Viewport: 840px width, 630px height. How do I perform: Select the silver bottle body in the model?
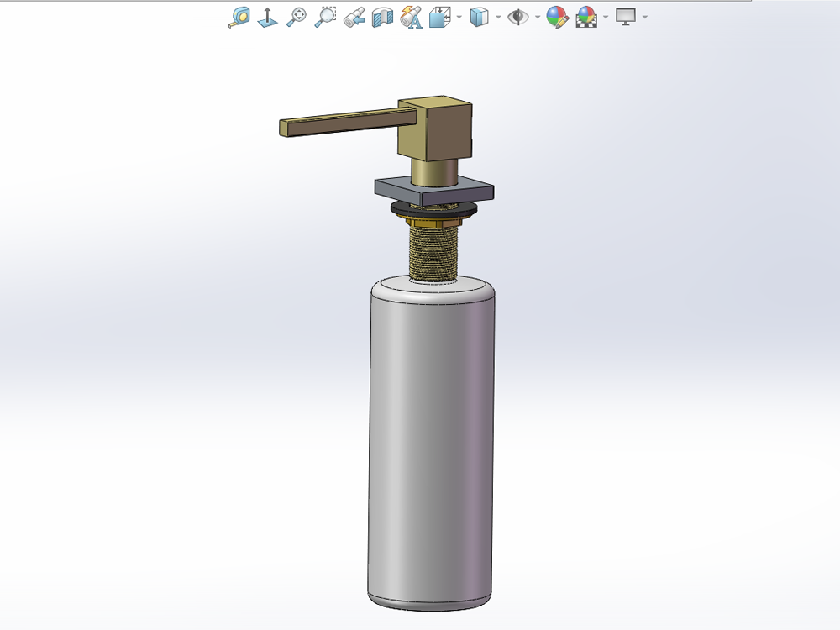431,444
